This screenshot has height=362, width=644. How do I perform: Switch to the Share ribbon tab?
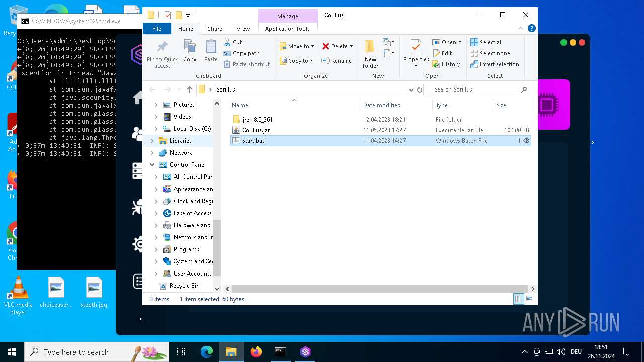coord(215,29)
